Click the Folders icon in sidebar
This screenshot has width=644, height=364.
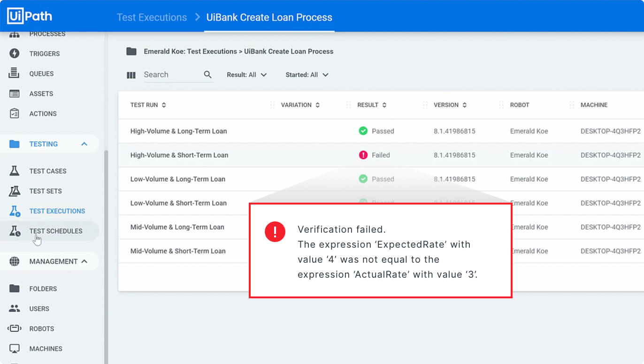click(15, 288)
